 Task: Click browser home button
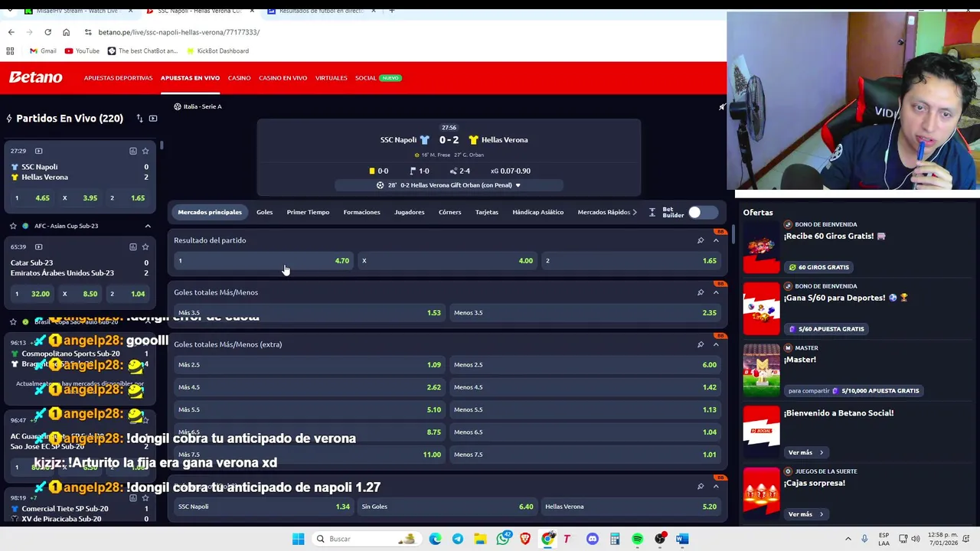[66, 32]
